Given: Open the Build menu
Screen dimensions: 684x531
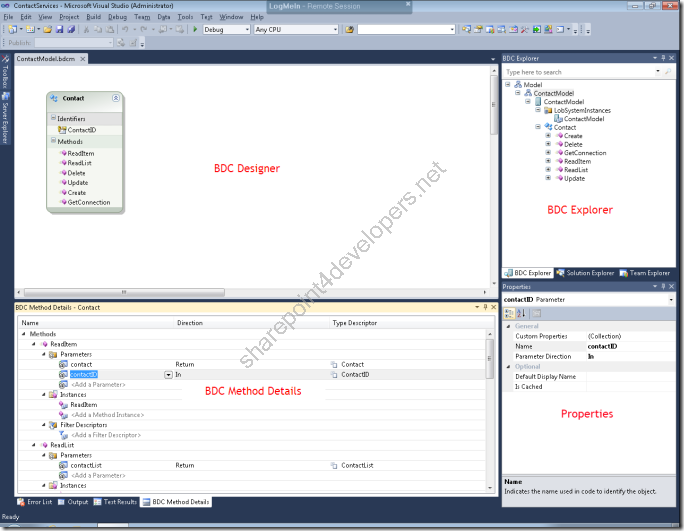Looking at the screenshot, I should tap(93, 17).
